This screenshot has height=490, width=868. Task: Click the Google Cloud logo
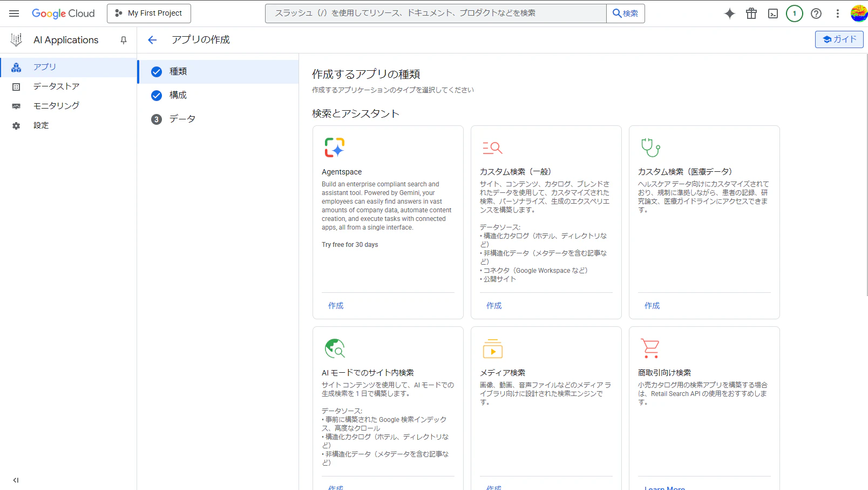(63, 14)
